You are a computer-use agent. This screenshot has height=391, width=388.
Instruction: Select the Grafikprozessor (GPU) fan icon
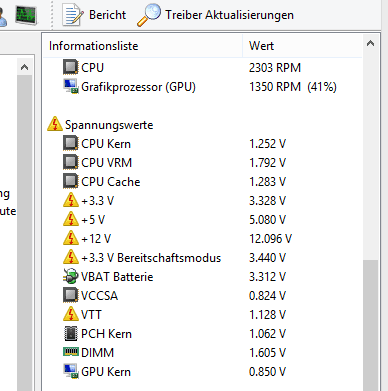[x=71, y=86]
